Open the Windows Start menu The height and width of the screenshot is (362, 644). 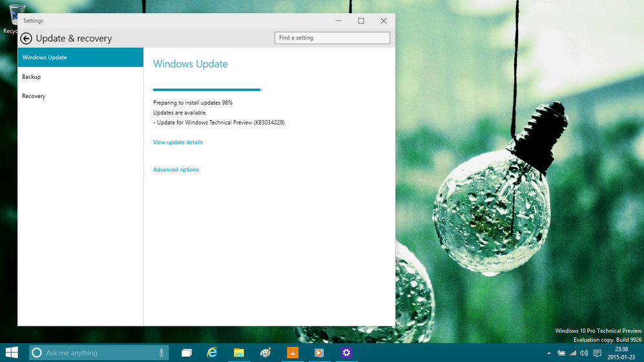(12, 352)
